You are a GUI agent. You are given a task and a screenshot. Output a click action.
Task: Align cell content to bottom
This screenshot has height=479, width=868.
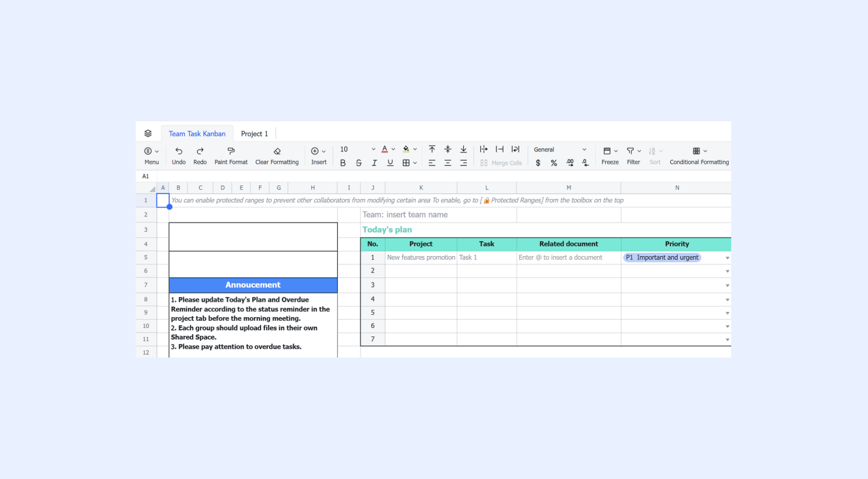click(x=463, y=149)
